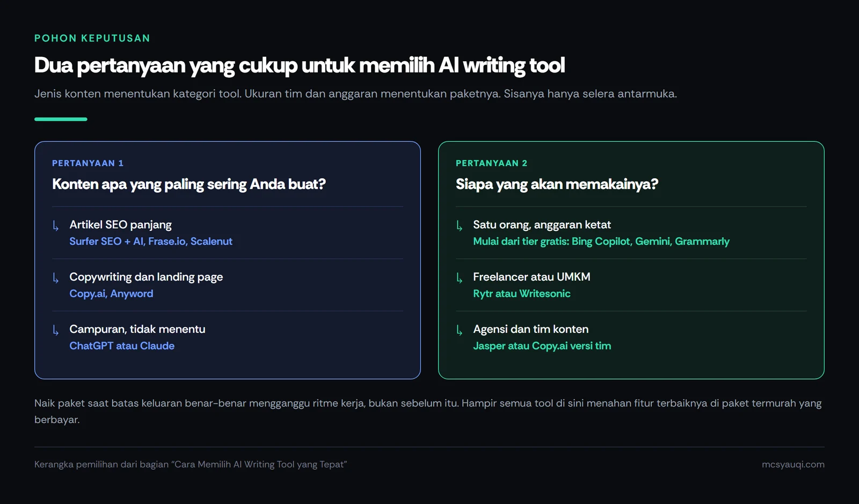Image resolution: width=859 pixels, height=504 pixels.
Task: Click 'Copywriting dan landing page' row title
Action: (146, 277)
